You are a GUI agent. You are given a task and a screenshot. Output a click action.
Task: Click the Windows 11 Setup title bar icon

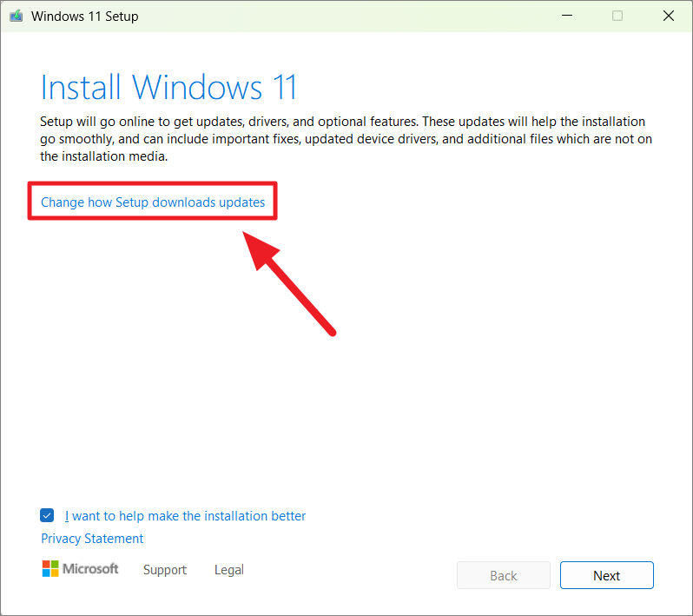point(16,17)
